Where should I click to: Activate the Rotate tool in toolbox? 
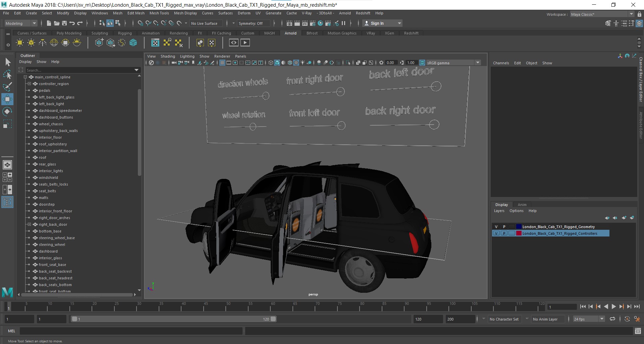tap(7, 112)
